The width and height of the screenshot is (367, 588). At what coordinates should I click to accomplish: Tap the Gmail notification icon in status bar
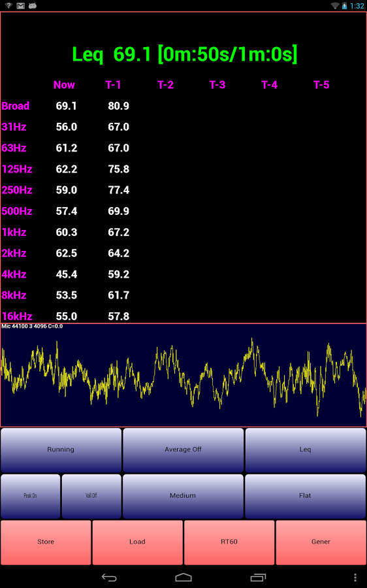point(21,6)
